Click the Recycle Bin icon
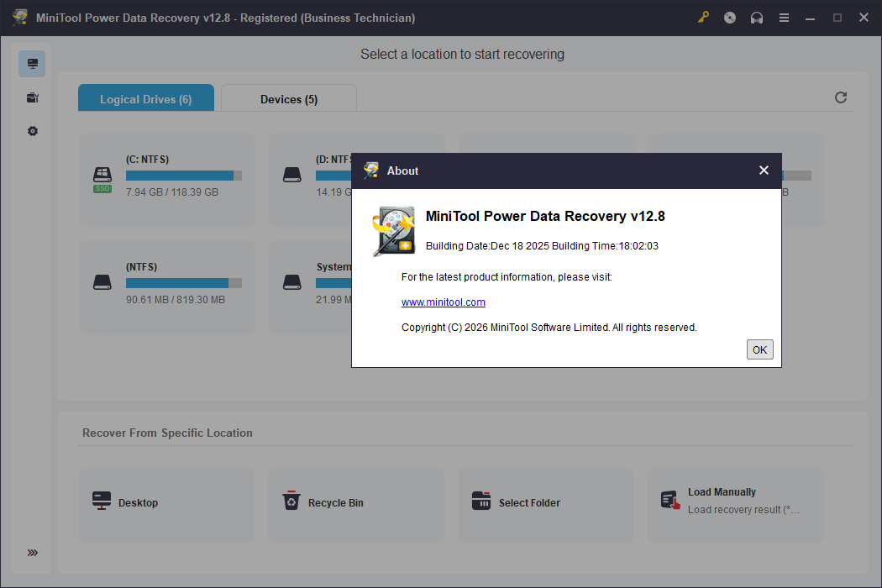The image size is (882, 588). coord(291,501)
